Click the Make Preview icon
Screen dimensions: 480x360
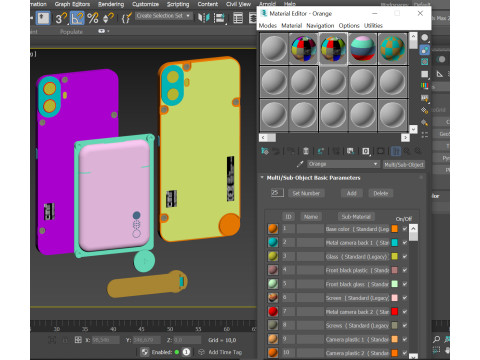pos(425,98)
